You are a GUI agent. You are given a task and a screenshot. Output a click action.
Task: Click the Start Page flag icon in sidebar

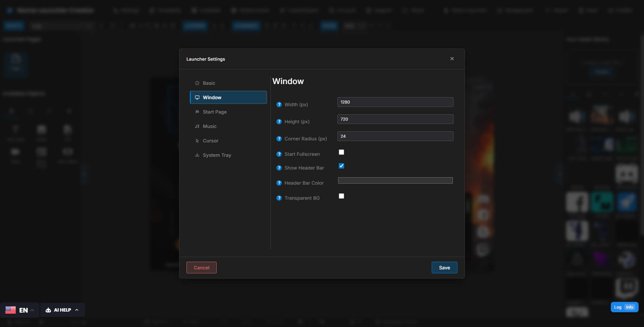point(197,112)
